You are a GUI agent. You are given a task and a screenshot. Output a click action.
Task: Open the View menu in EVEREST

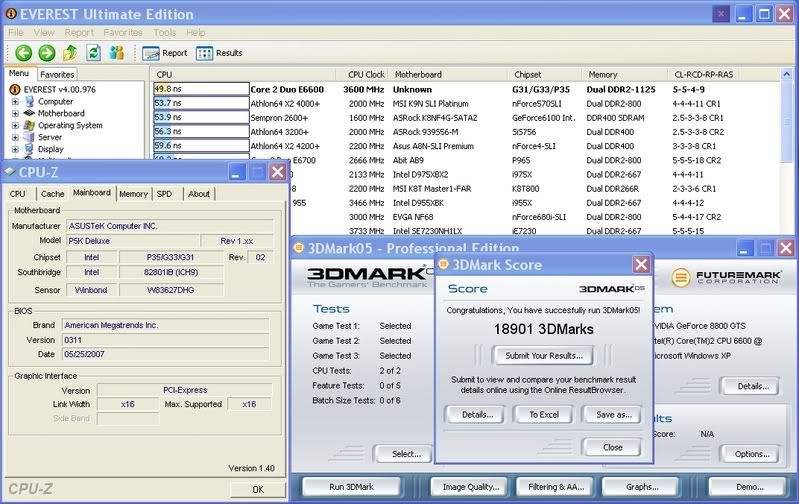pos(44,32)
